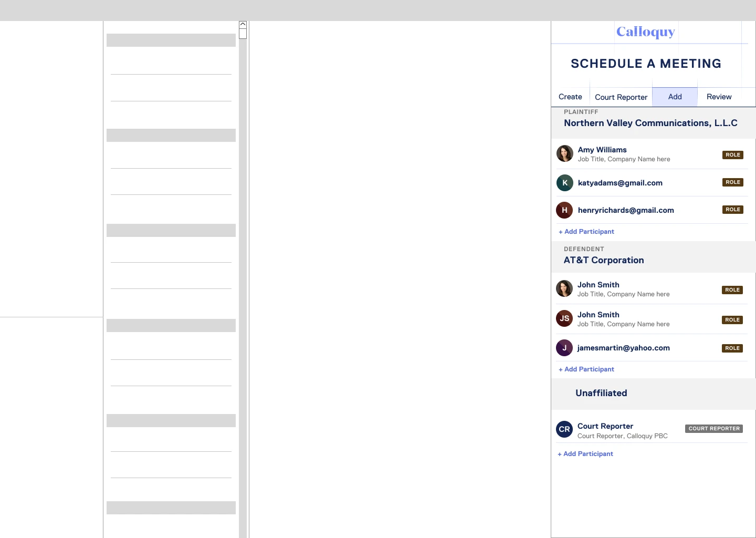
Task: Select the AT&T Corporation heading
Action: [x=604, y=260]
